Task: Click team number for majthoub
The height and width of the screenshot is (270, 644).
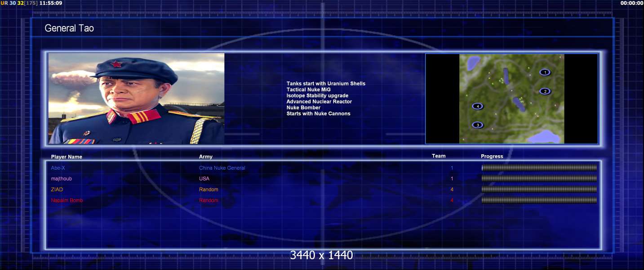Action: pyautogui.click(x=452, y=179)
